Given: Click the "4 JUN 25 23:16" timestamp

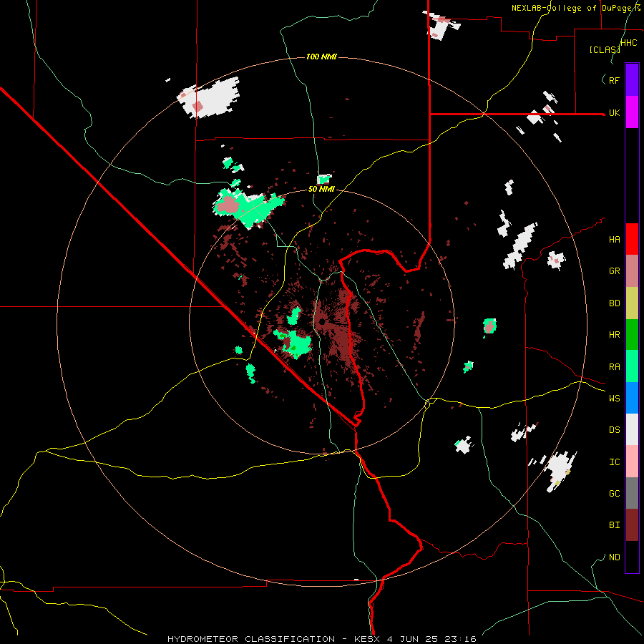Looking at the screenshot, I should click(x=431, y=639).
